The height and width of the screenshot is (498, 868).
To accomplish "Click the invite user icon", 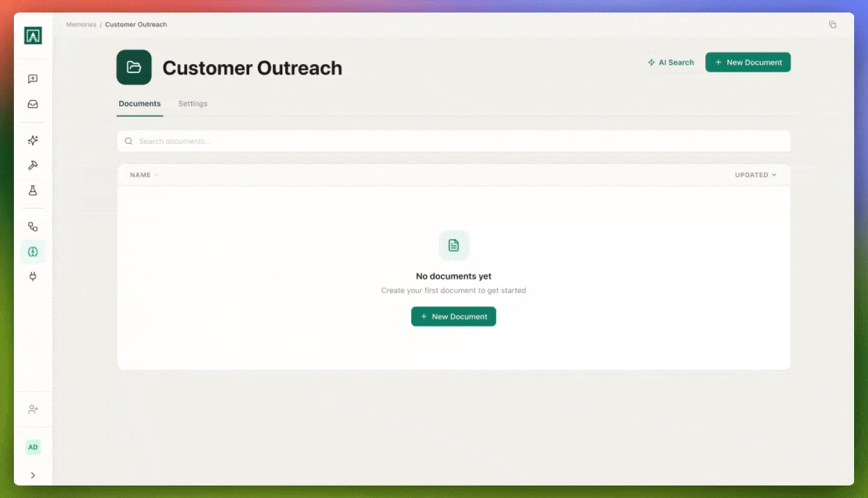I will 33,410.
